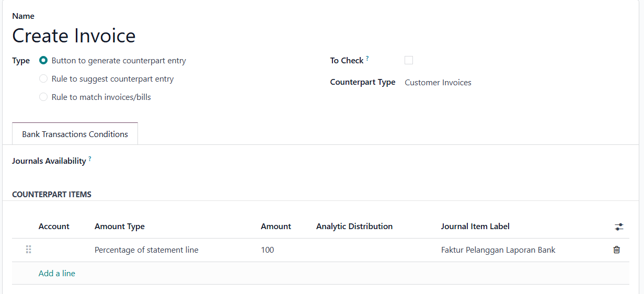Show the Journals Availability help tooltip
Viewport: 644px width, 294px height.
90,159
